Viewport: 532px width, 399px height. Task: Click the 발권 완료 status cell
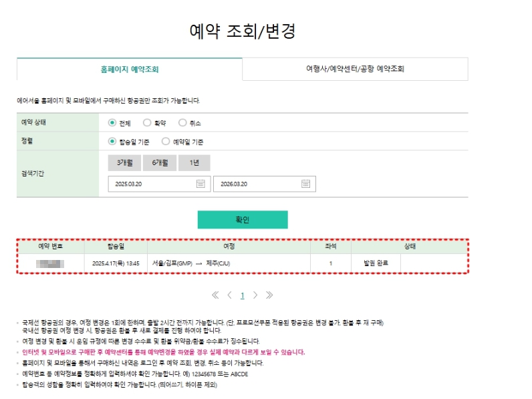(376, 263)
